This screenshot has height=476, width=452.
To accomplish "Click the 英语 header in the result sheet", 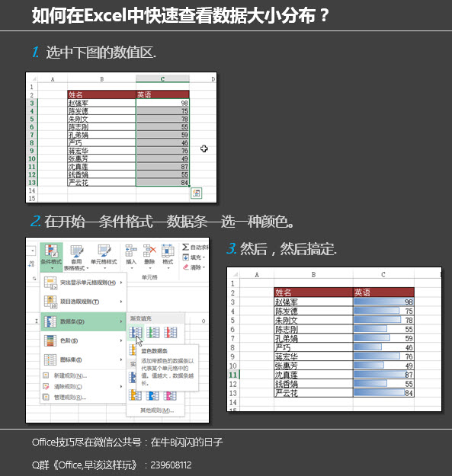I will [383, 292].
